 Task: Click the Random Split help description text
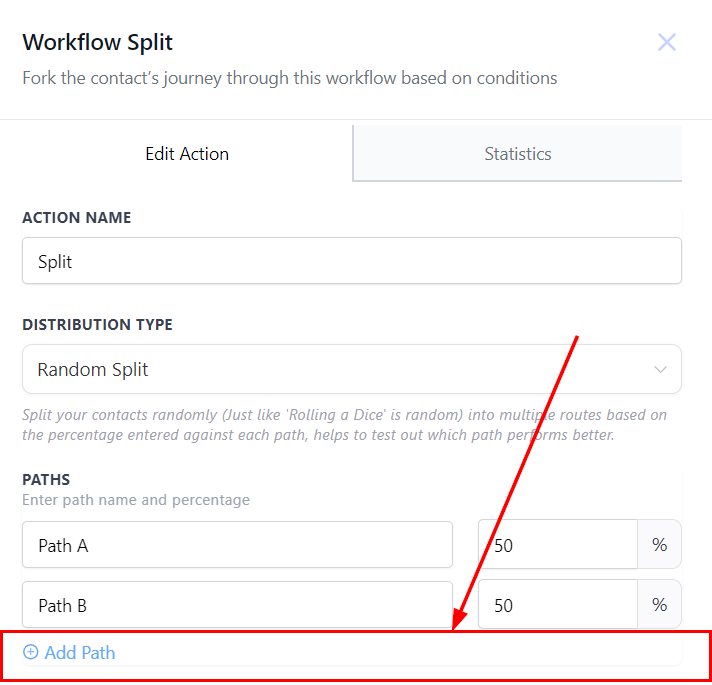(344, 424)
